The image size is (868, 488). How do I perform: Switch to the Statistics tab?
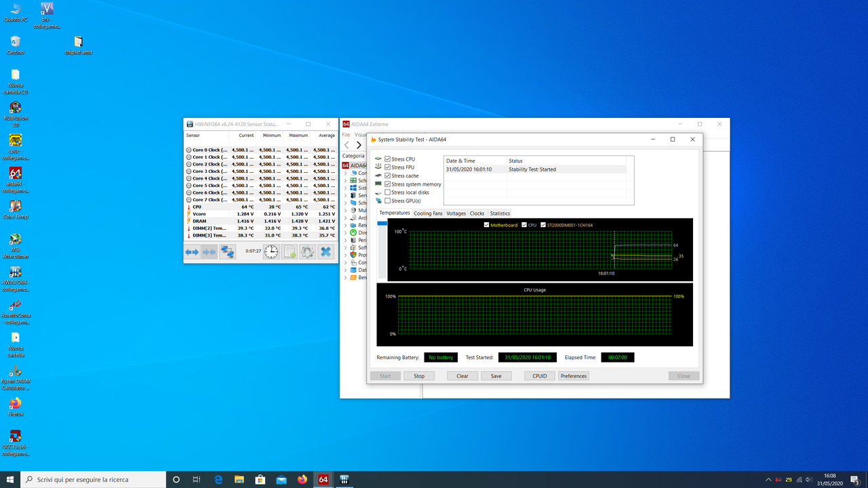click(500, 213)
